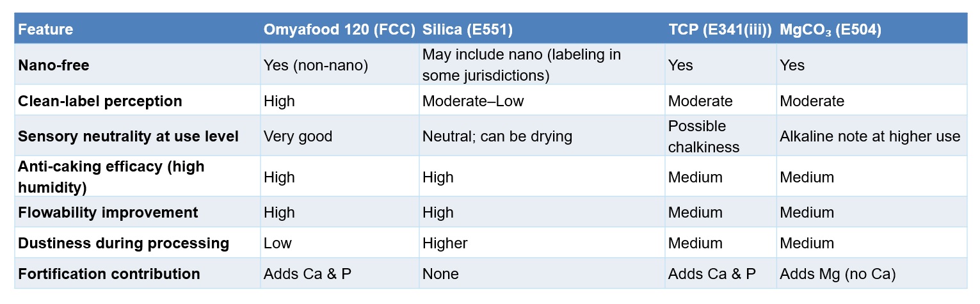Click 'Alkaline note at higher use' cell
This screenshot has height=304, width=980.
pyautogui.click(x=870, y=136)
